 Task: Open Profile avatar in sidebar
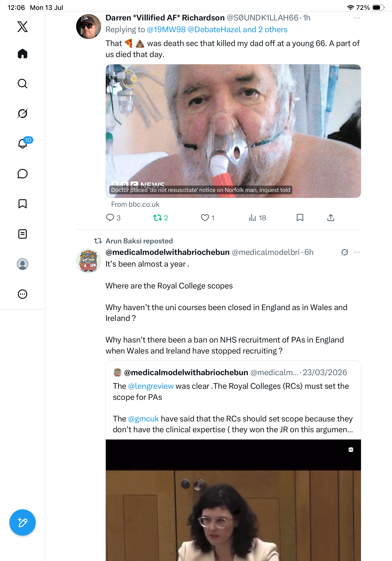pos(23,264)
